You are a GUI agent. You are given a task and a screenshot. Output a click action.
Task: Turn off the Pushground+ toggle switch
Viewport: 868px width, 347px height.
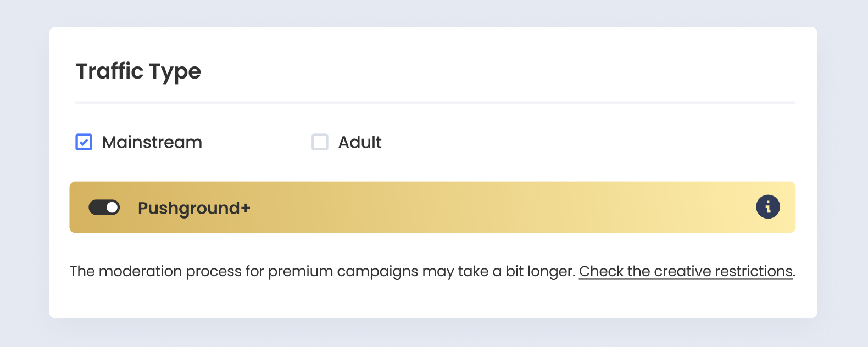tap(104, 207)
